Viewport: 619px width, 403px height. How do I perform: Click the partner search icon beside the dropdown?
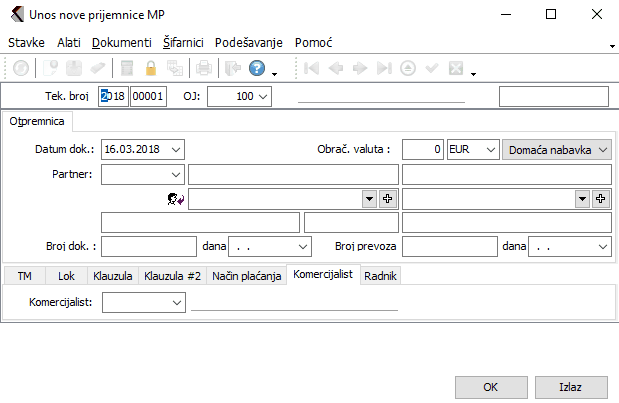pos(177,199)
